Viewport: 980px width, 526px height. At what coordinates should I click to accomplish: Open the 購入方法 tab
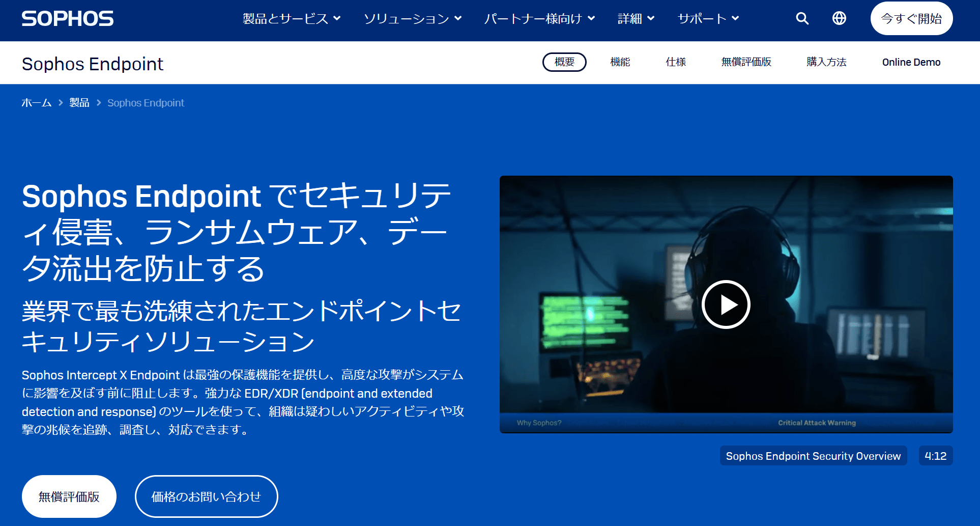pos(826,62)
